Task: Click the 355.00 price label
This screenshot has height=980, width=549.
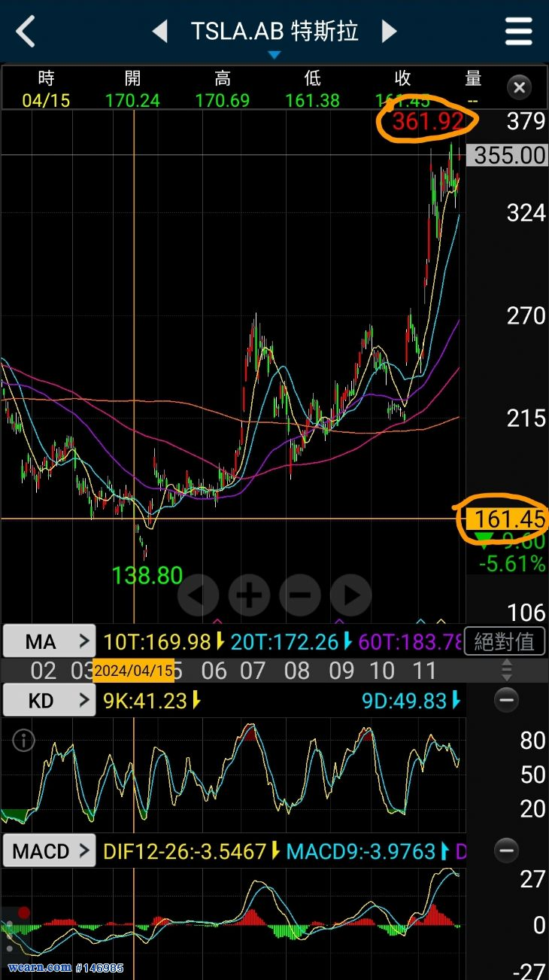Action: (509, 155)
